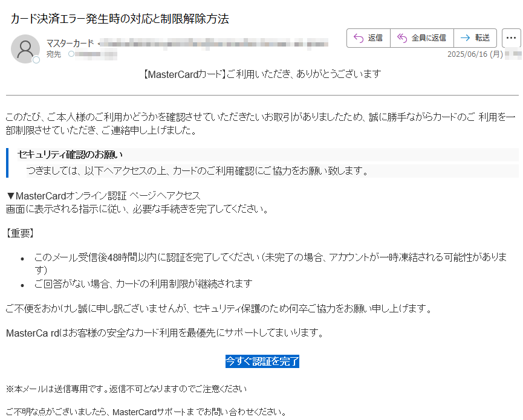
Task: Click the line 画面に表示される指示に従い
Action: click(x=137, y=209)
